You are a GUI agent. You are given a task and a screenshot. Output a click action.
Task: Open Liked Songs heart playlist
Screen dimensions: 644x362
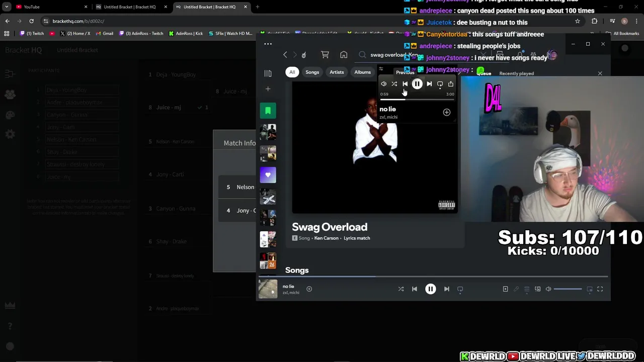point(268,175)
